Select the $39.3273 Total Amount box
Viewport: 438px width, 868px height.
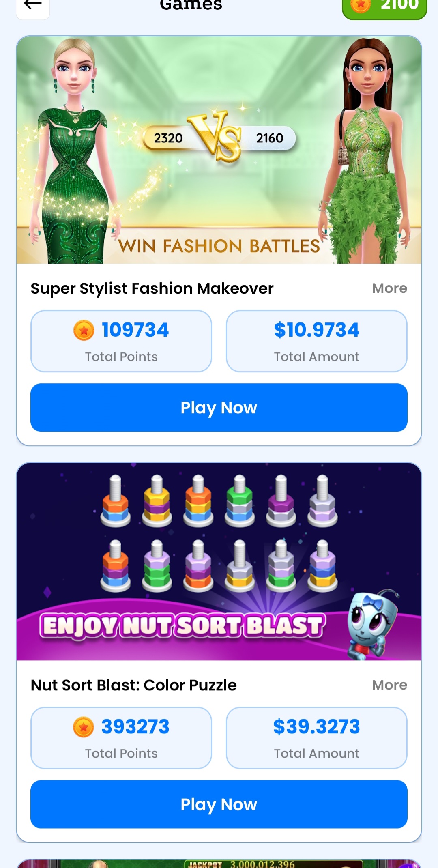[x=317, y=738]
